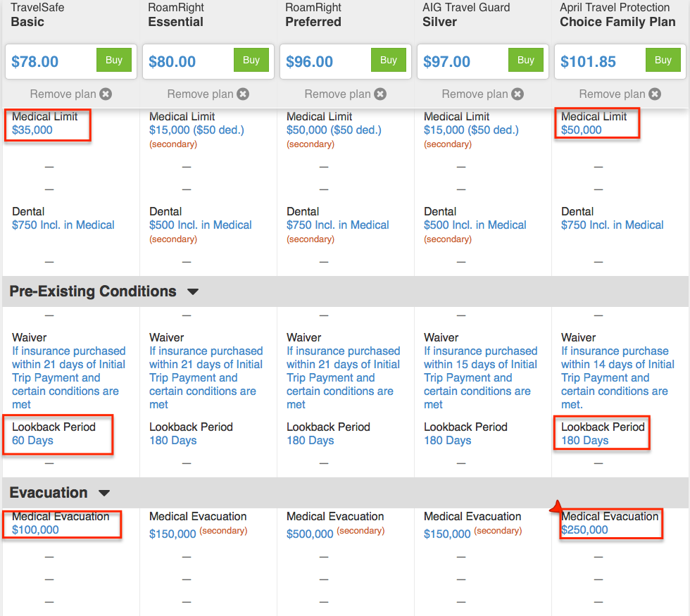Viewport: 690px width, 616px height.
Task: Collapse the Evacuation section arrow
Action: point(104,493)
